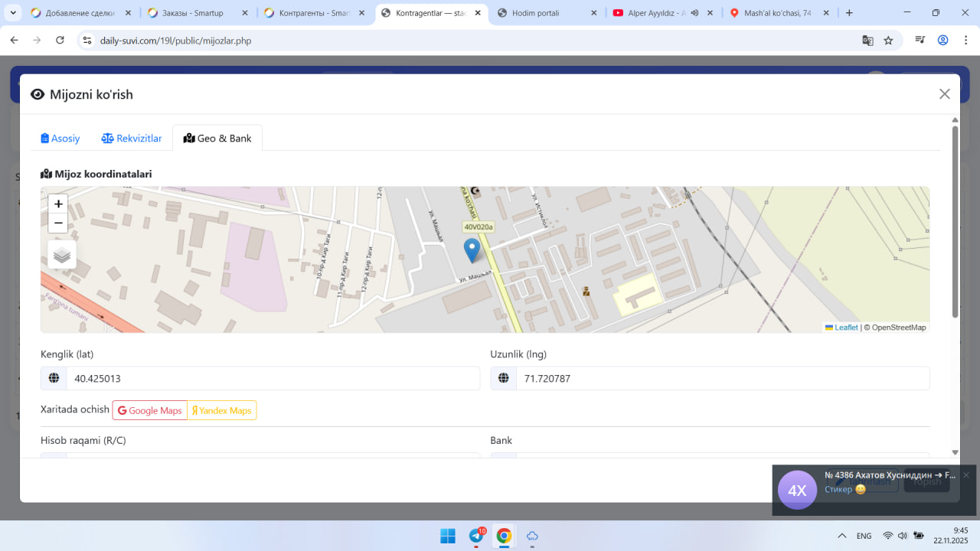Open location in Yandex Maps
This screenshot has width=980, height=551.
click(222, 410)
